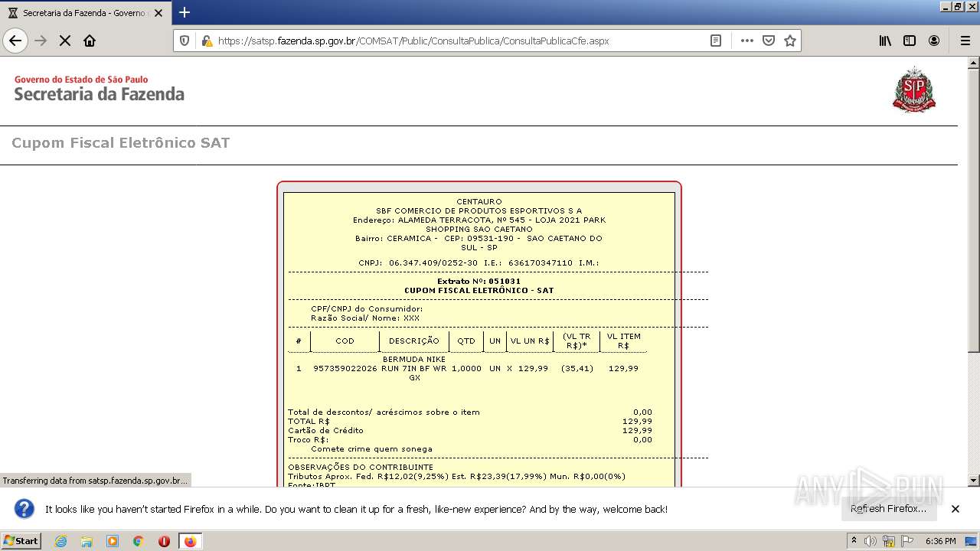This screenshot has height=551, width=980.
Task: Save page to Pocket icon
Action: [x=769, y=41]
